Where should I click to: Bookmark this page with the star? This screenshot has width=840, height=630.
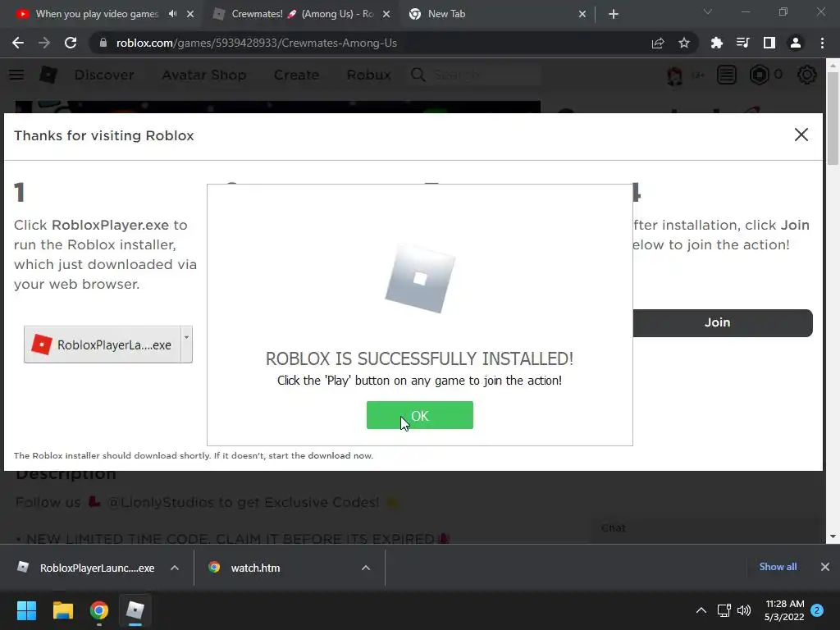click(683, 43)
